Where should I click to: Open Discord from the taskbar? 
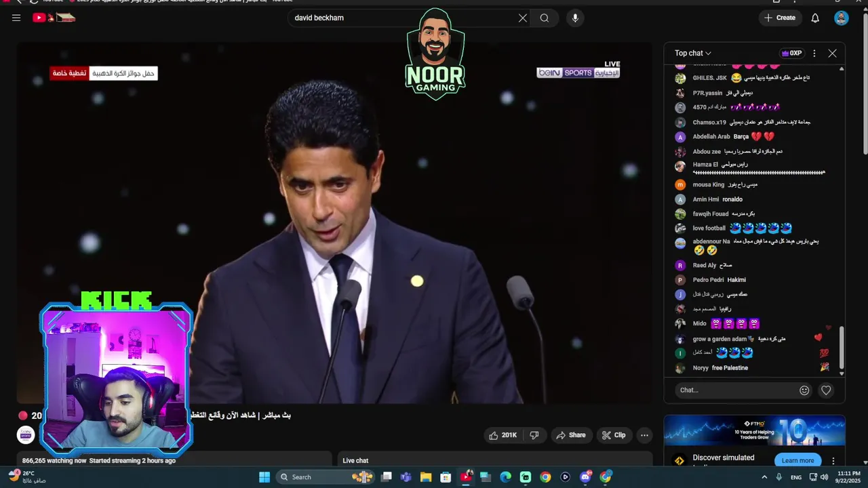click(585, 477)
